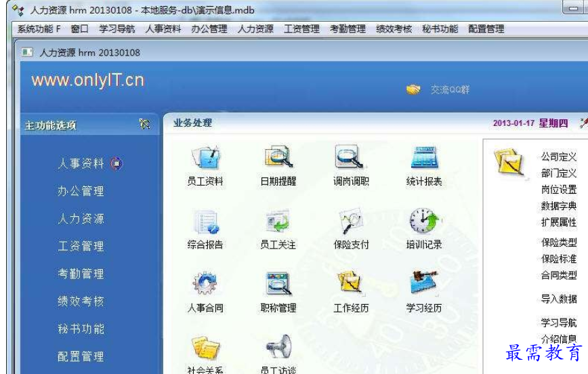Open 扩展属性 in right panel

pos(558,222)
